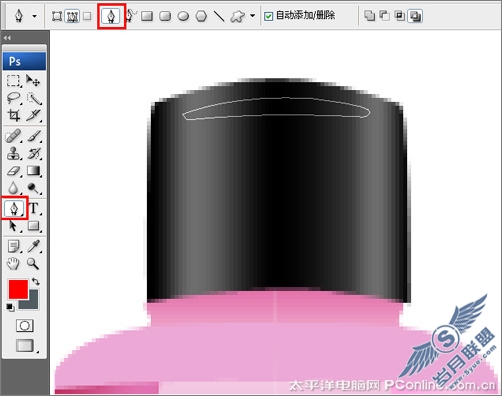
Task: Select Subtract from path area
Action: (384, 15)
